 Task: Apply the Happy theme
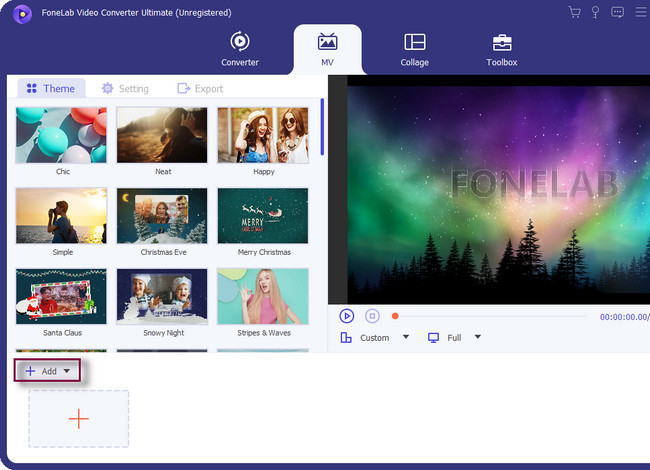263,135
